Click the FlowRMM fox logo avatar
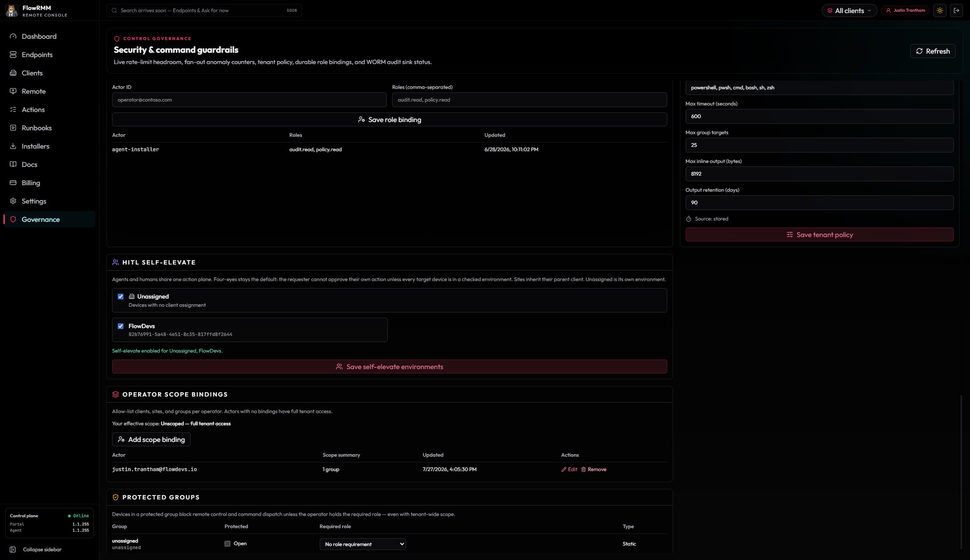This screenshot has width=970, height=560. pyautogui.click(x=12, y=10)
